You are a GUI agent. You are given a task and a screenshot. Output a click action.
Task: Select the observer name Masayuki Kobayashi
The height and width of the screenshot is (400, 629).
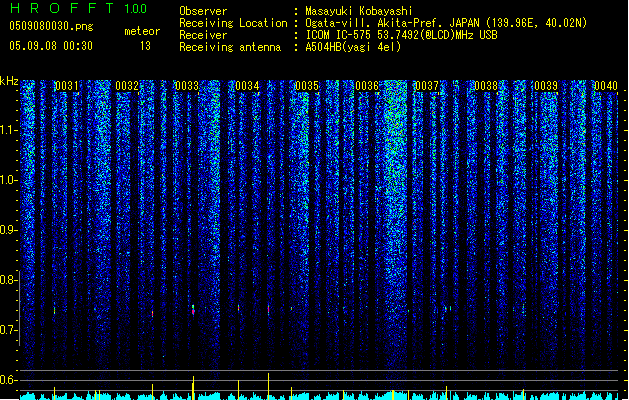[358, 11]
